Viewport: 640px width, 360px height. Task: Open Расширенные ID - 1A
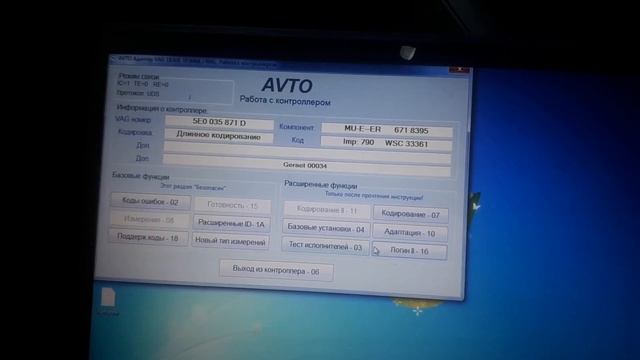tap(231, 223)
